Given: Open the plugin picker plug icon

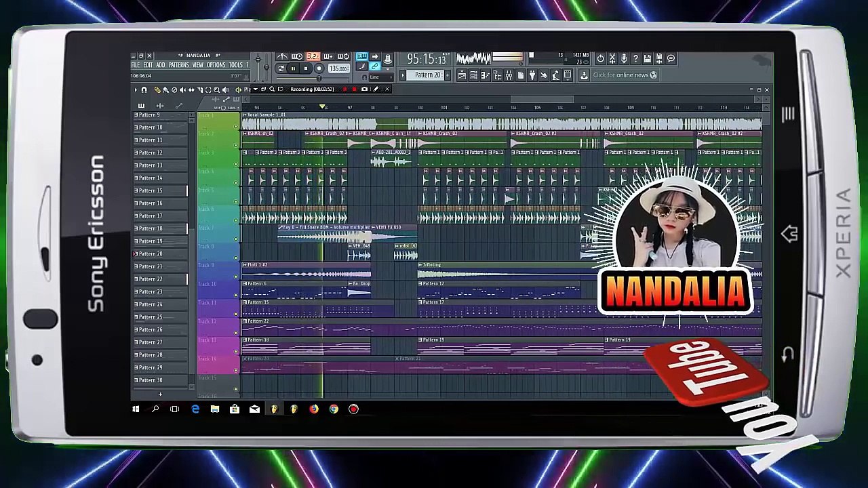Looking at the screenshot, I should tap(532, 75).
